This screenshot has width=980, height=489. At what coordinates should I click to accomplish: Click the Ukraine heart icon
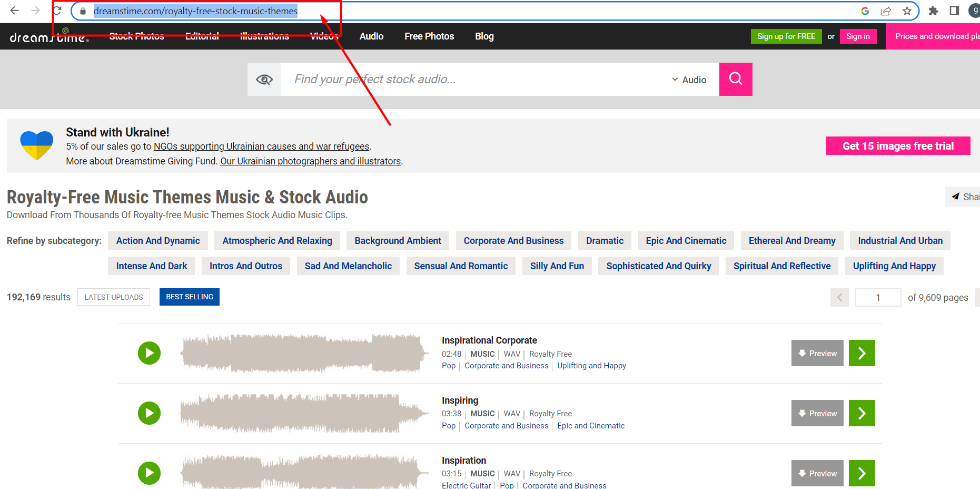pyautogui.click(x=36, y=145)
